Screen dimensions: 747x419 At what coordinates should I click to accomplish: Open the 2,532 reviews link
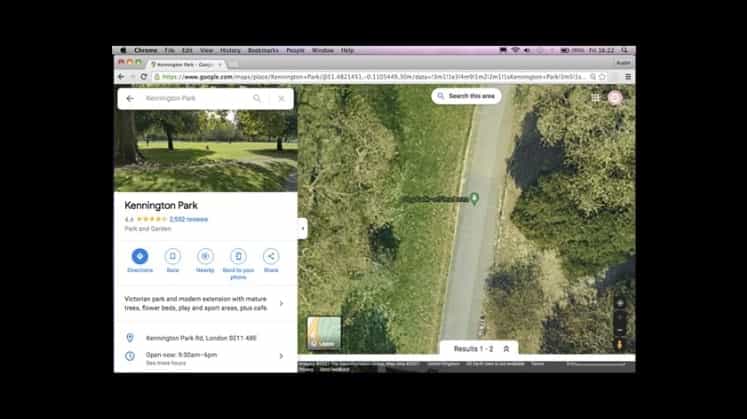[188, 218]
